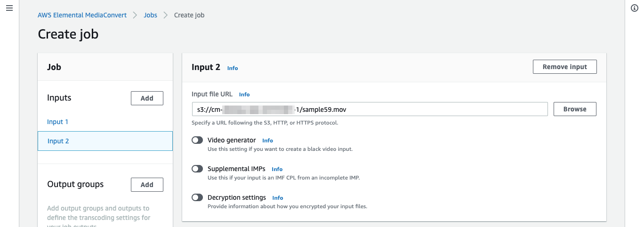Enable the Video generator toggle
Image resolution: width=644 pixels, height=227 pixels.
click(x=197, y=140)
